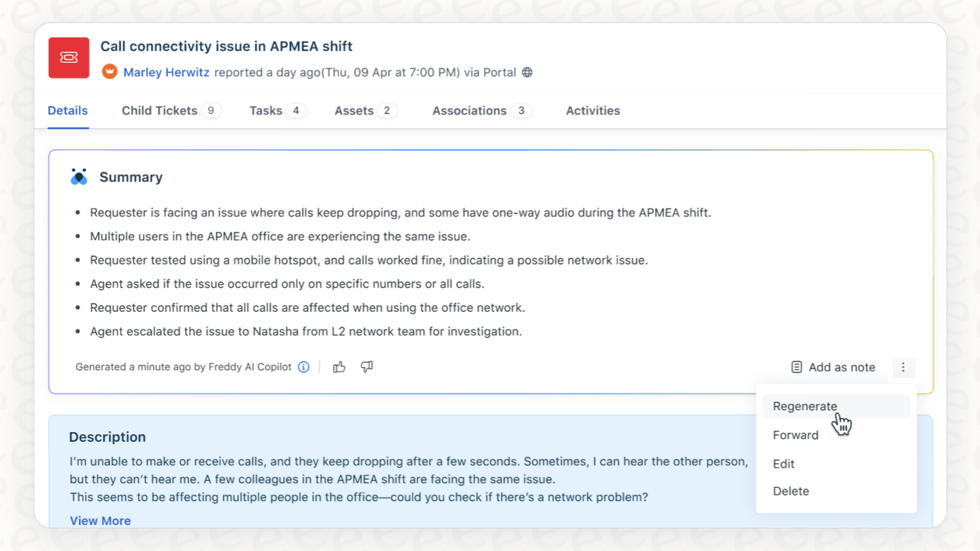Choose Delete from the context menu
The height and width of the screenshot is (551, 980).
[x=790, y=491]
